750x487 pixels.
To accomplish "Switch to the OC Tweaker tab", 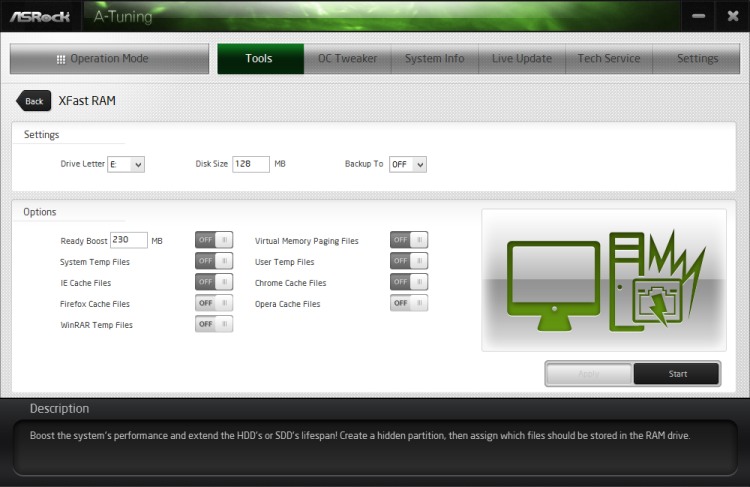I will (347, 59).
